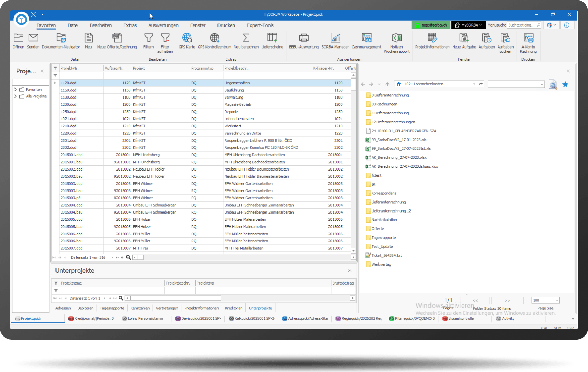Switch to the Kennzahlen tab
The image size is (588, 372).
coord(140,308)
